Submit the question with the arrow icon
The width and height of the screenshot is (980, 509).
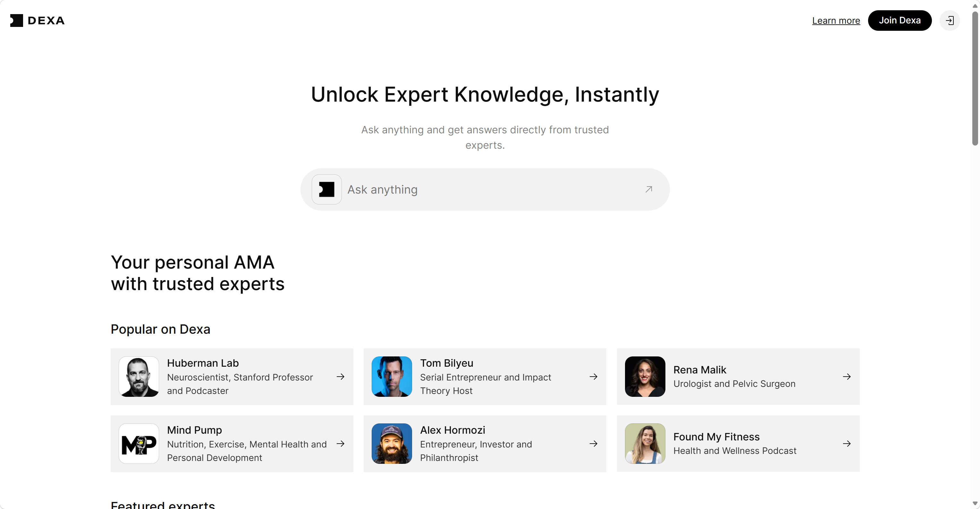(649, 189)
